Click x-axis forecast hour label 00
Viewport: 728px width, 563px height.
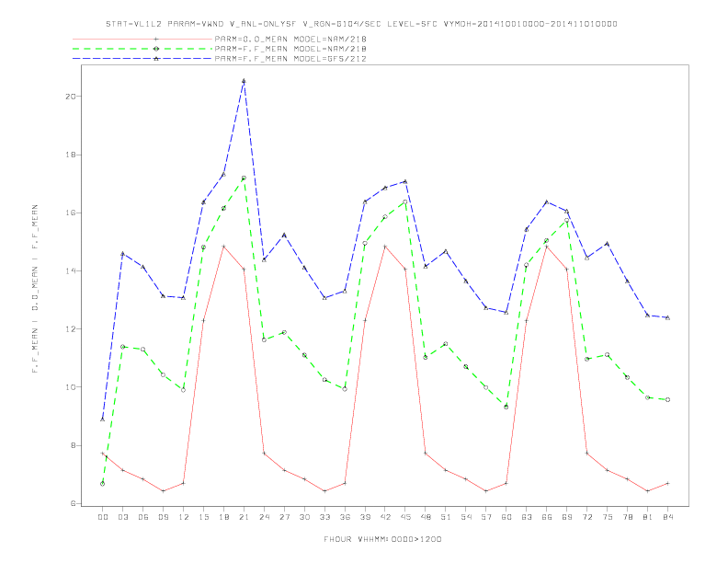[x=103, y=517]
